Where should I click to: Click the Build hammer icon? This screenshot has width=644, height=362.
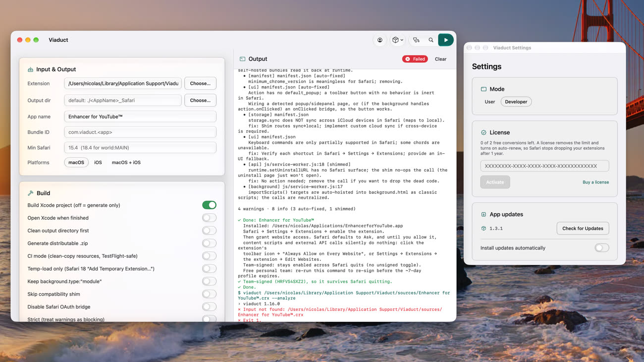click(x=31, y=193)
